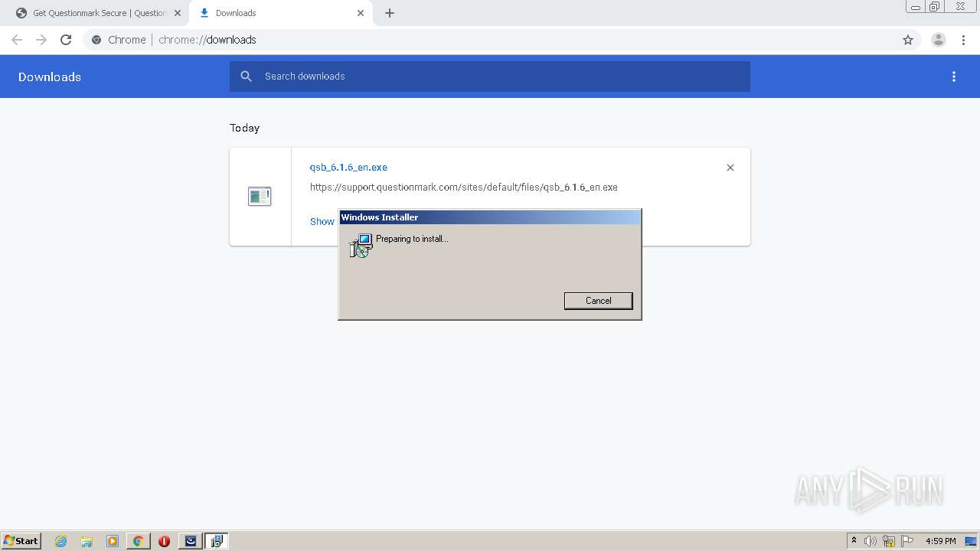
Task: Click the download file type icon
Action: [260, 197]
